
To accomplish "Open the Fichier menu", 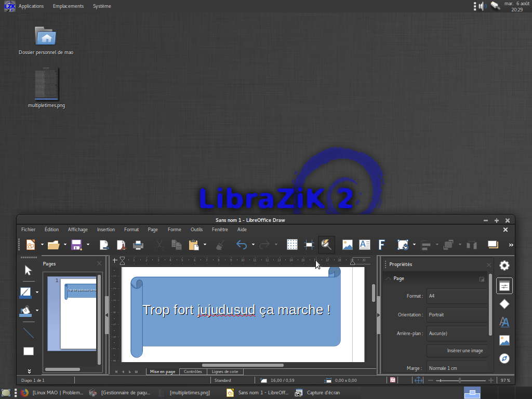I will pos(28,230).
